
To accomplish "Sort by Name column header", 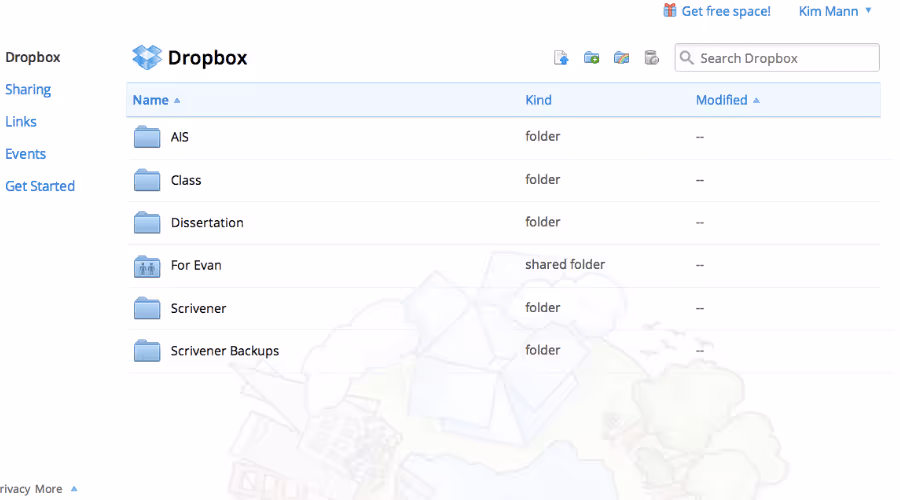I will [x=156, y=100].
